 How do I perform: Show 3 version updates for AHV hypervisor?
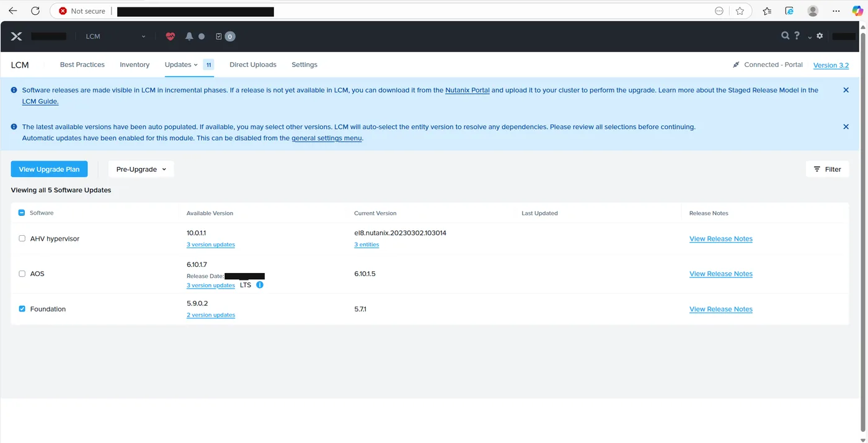[x=211, y=244]
